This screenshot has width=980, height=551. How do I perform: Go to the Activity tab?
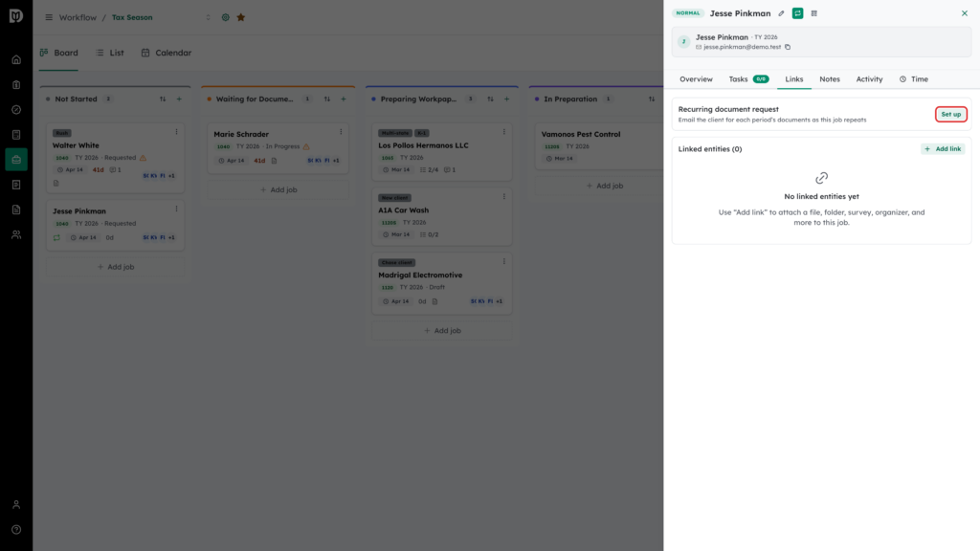pyautogui.click(x=869, y=79)
